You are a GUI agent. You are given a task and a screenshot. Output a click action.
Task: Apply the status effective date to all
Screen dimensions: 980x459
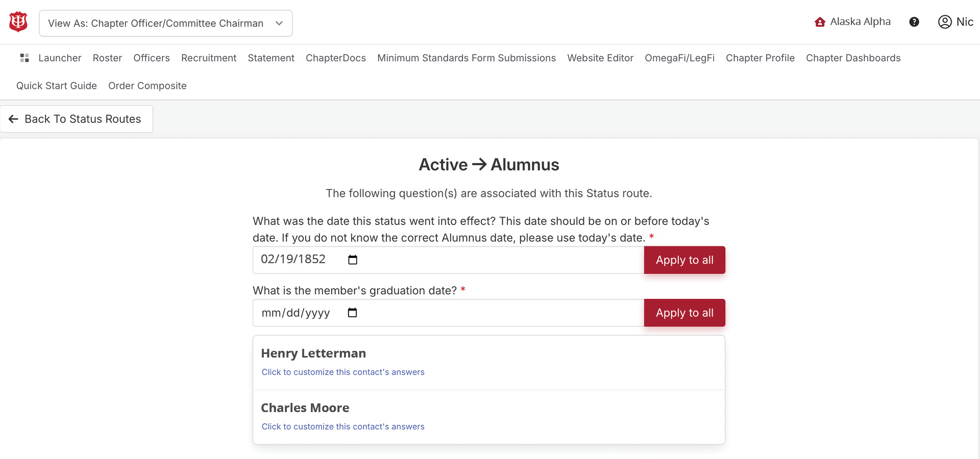click(684, 260)
